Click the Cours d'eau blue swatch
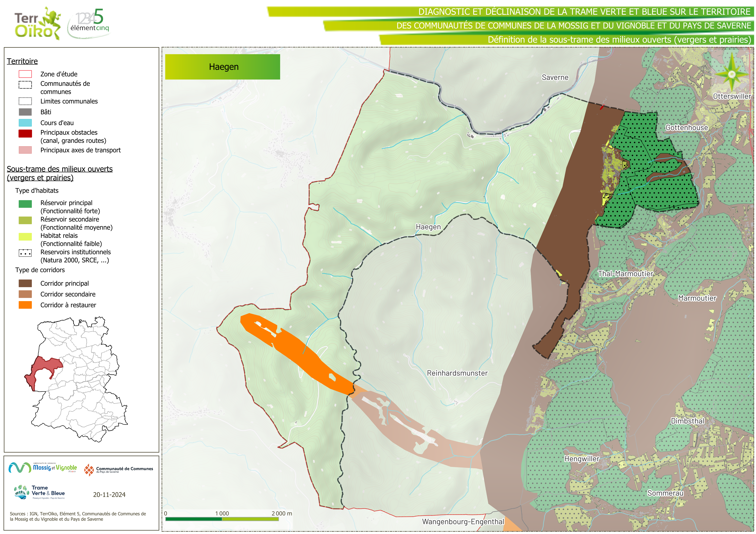The height and width of the screenshot is (534, 756). (25, 123)
